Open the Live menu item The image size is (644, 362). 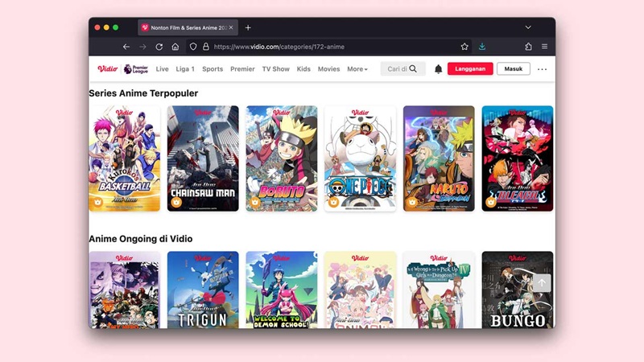[163, 69]
